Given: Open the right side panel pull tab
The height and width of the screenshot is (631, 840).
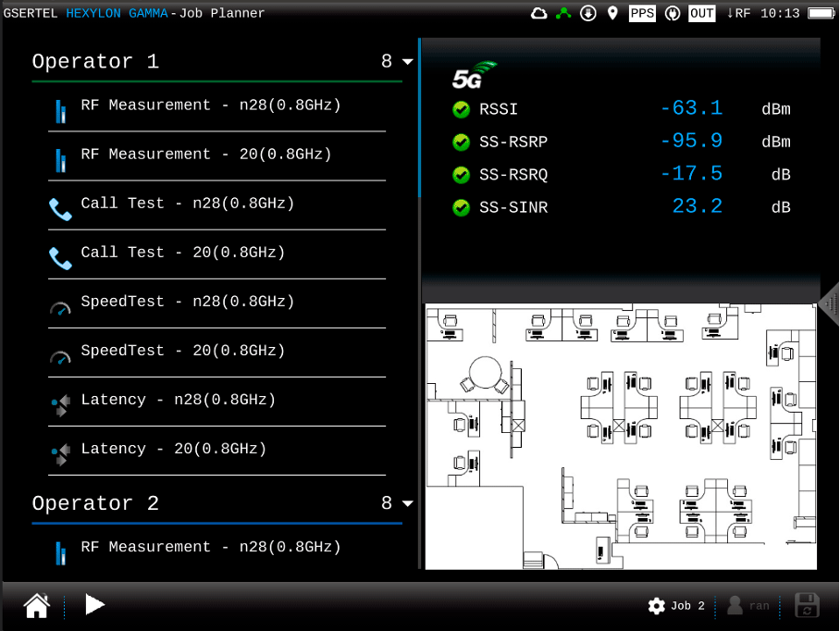Looking at the screenshot, I should pyautogui.click(x=829, y=303).
